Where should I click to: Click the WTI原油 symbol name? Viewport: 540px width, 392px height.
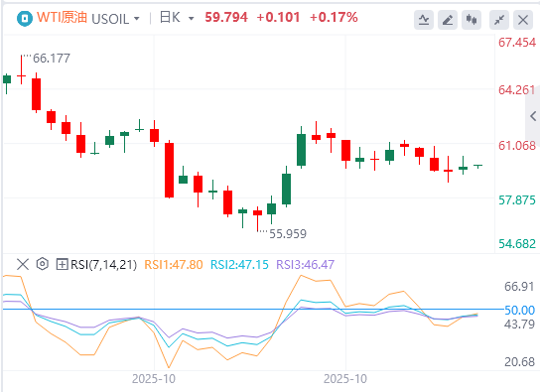pyautogui.click(x=62, y=17)
